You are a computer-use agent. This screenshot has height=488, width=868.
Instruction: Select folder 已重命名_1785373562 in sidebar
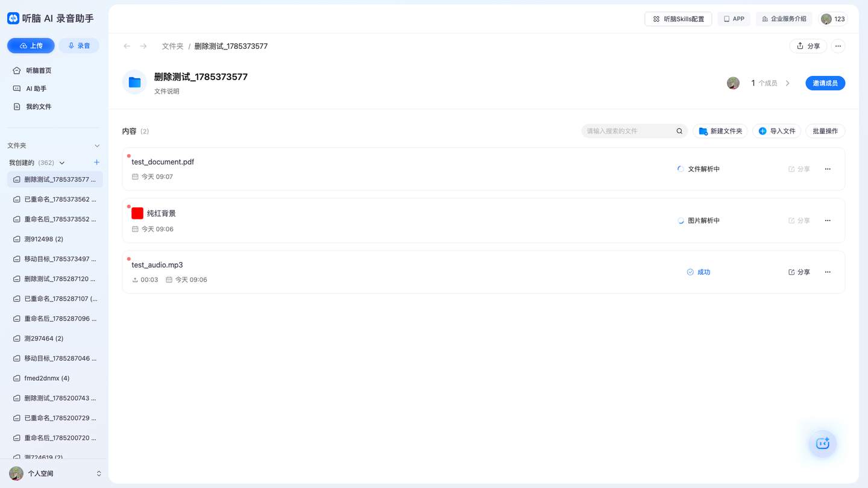(55, 199)
